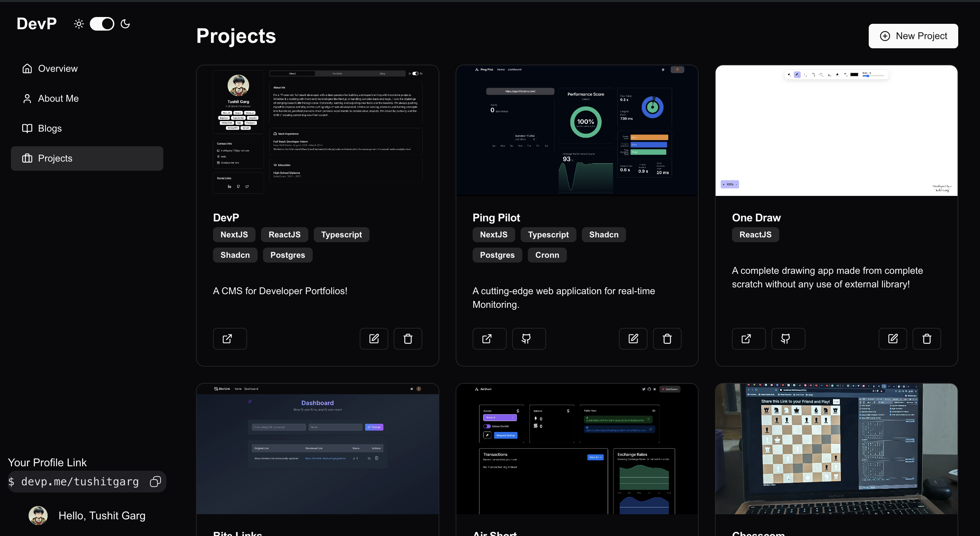Screen dimensions: 980x536
Task: Delete the Ping Pilot project
Action: coord(667,338)
